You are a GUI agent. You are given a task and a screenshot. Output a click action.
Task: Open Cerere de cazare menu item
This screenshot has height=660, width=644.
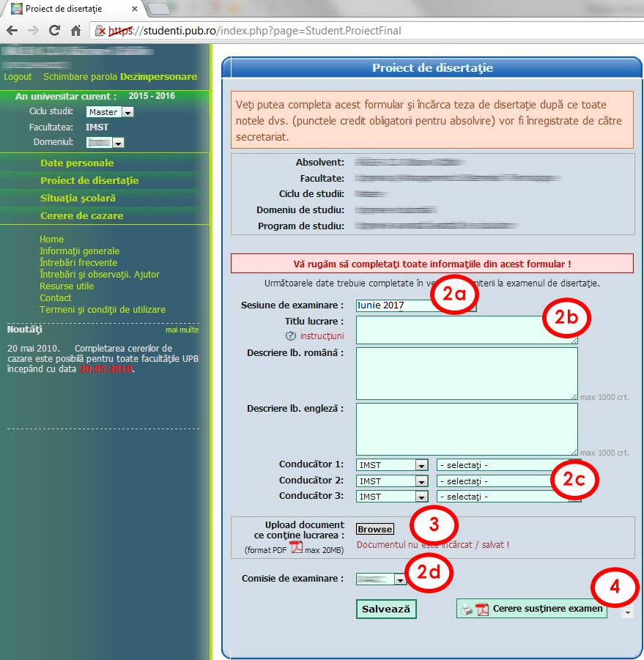(81, 216)
